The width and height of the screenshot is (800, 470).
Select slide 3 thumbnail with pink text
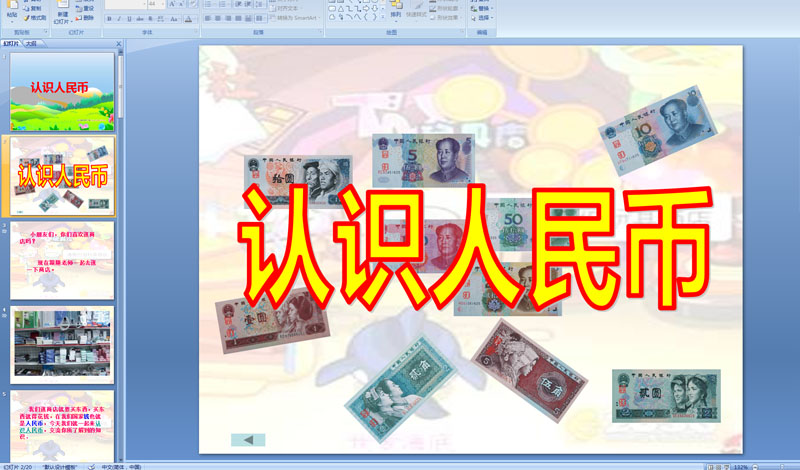[x=62, y=260]
